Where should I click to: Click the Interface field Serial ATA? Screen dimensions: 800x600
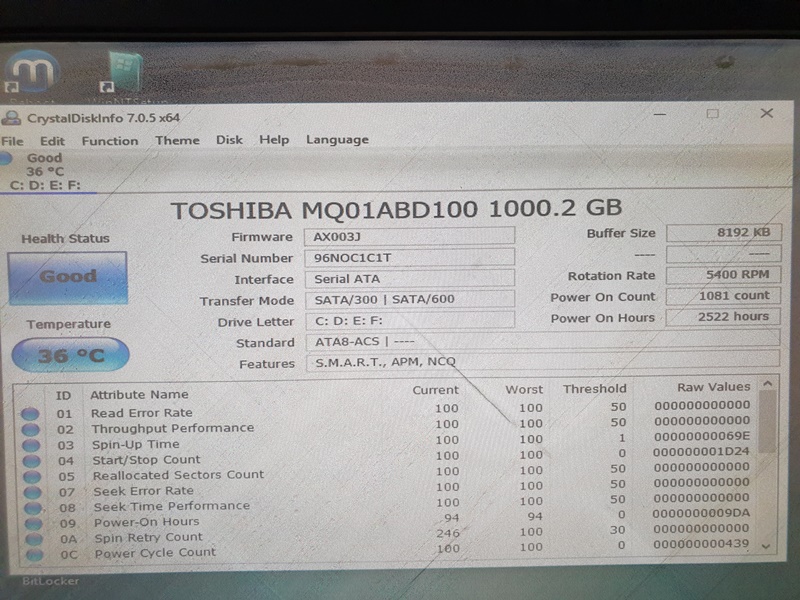pyautogui.click(x=410, y=279)
